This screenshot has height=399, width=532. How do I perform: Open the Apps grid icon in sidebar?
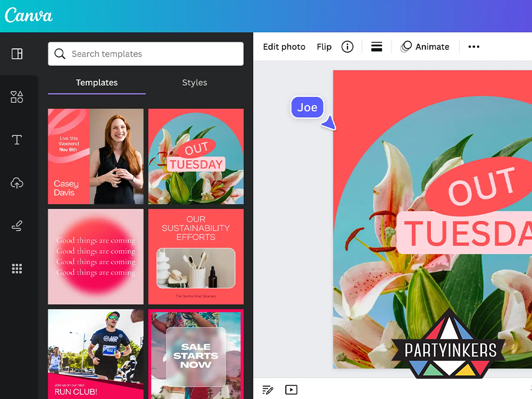coord(17,269)
